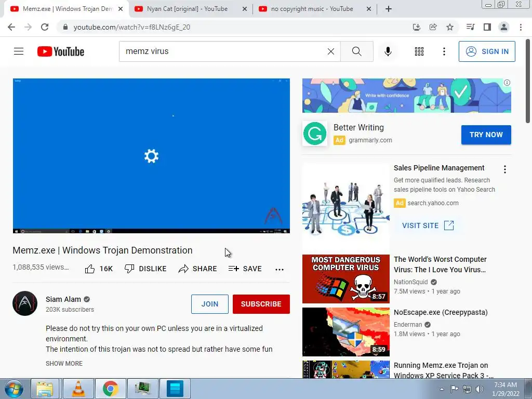Share the Memz.exe video
Viewport: 532px width, 399px height.
click(197, 269)
